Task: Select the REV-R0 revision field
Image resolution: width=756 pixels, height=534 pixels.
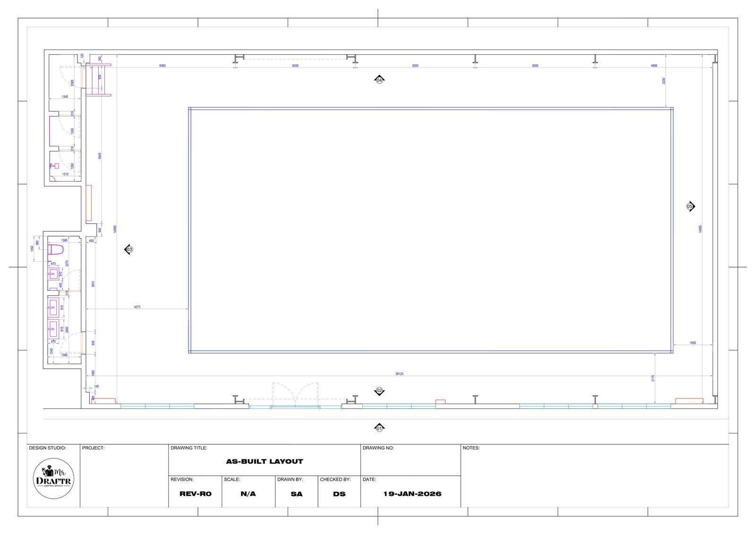Action: click(196, 494)
